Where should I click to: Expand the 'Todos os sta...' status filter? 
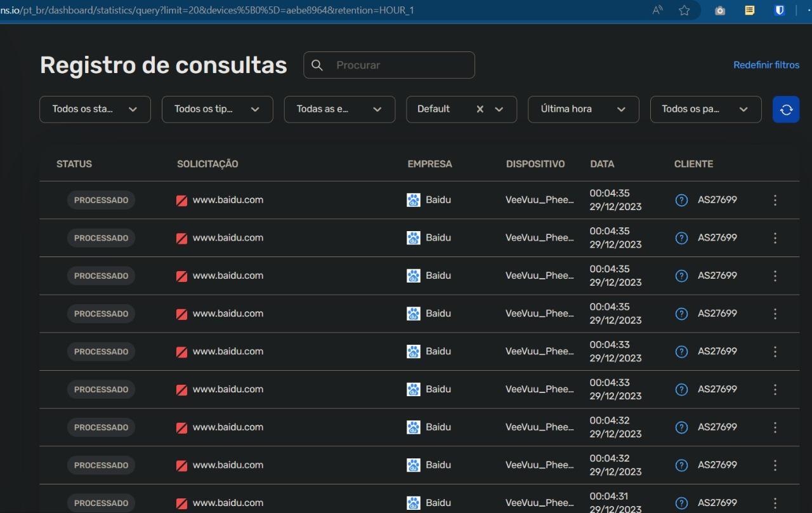click(95, 109)
